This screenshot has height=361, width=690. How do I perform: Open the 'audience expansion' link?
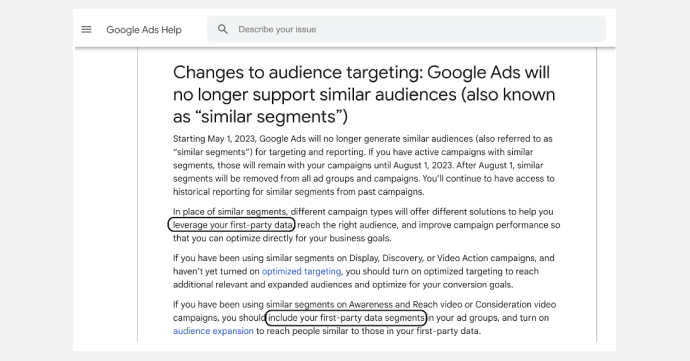(x=213, y=331)
